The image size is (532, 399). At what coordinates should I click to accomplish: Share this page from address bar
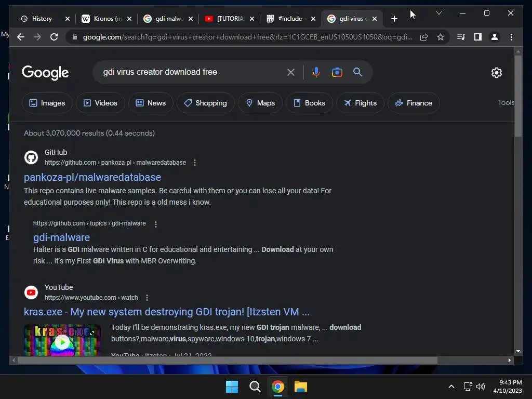(x=424, y=37)
